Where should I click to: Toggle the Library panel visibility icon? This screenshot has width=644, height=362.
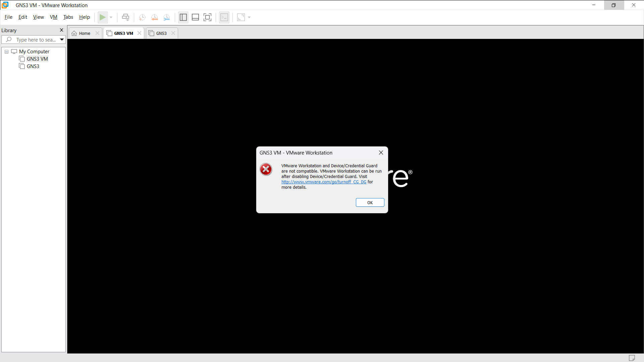click(x=183, y=17)
